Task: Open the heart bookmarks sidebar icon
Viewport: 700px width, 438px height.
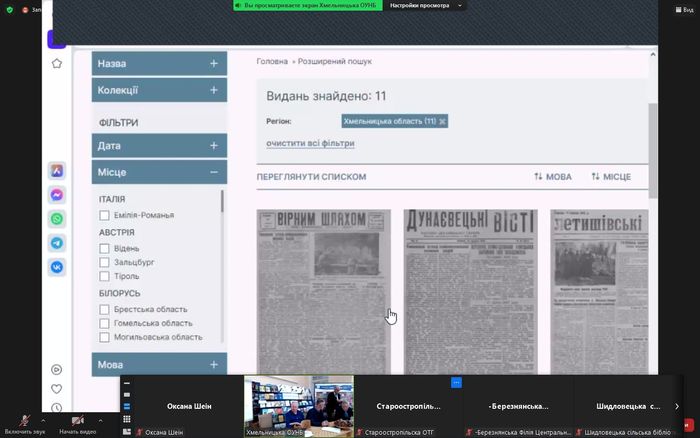Action: pos(57,389)
